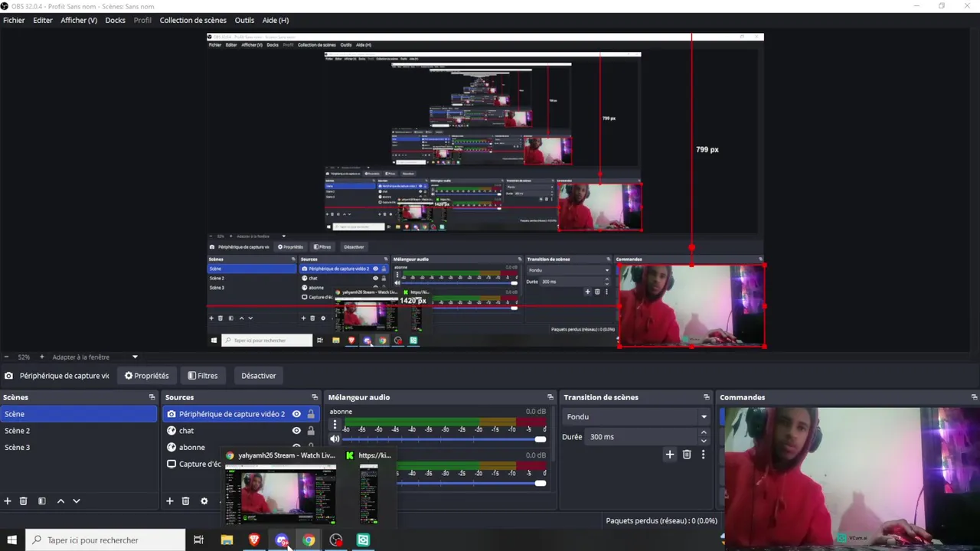The height and width of the screenshot is (551, 980).
Task: Hide Périphérique de capture vidéo 2 source
Action: (x=296, y=414)
